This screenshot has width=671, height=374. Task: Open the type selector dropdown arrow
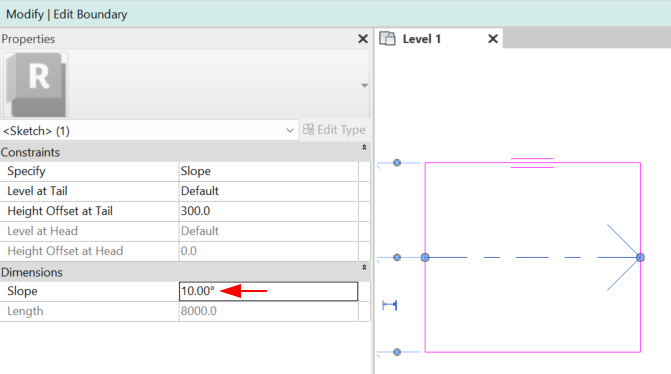click(x=364, y=86)
